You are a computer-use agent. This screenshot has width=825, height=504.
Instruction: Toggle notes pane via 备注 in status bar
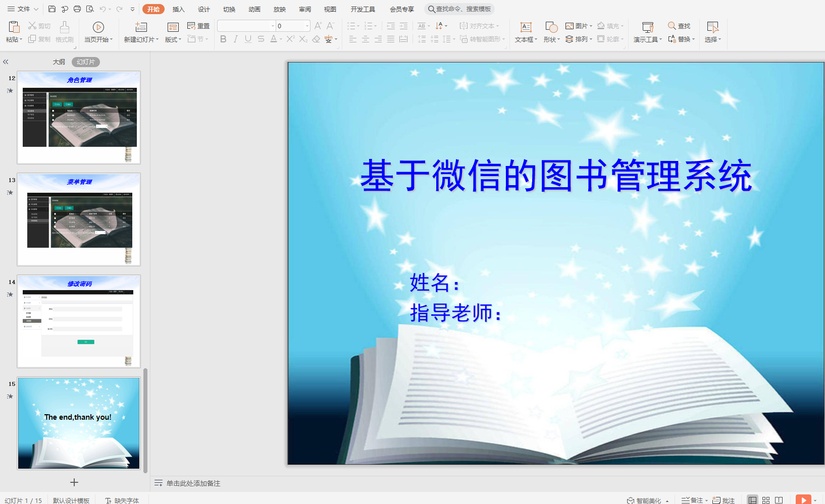695,500
